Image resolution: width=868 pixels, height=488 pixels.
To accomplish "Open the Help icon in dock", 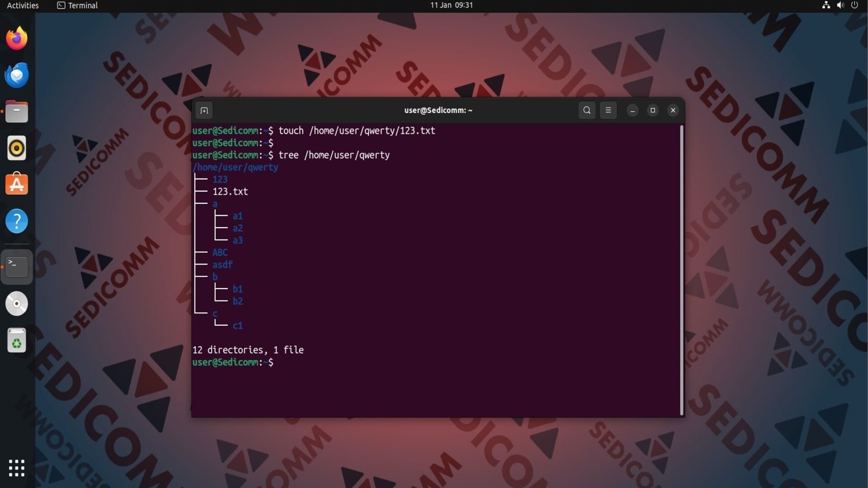I will tap(17, 221).
